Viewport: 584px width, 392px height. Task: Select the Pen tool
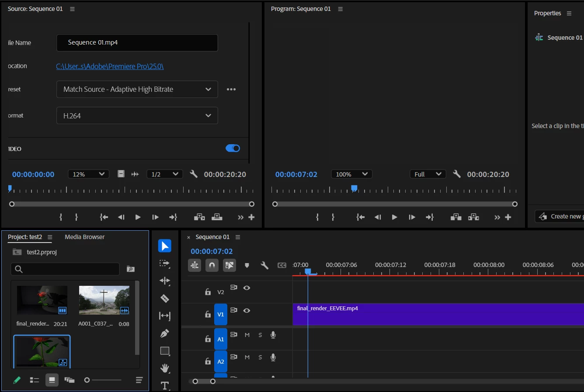click(165, 333)
